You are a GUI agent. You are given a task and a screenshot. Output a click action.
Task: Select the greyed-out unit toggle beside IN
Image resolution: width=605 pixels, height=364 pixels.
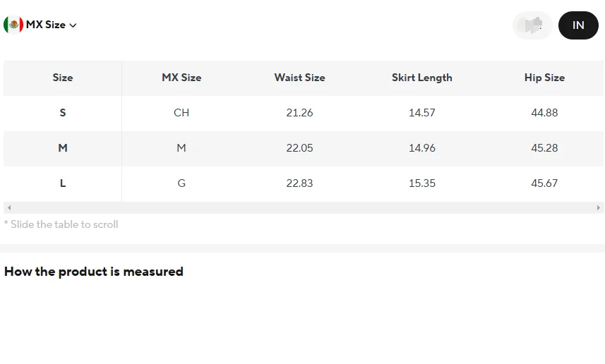tap(532, 25)
